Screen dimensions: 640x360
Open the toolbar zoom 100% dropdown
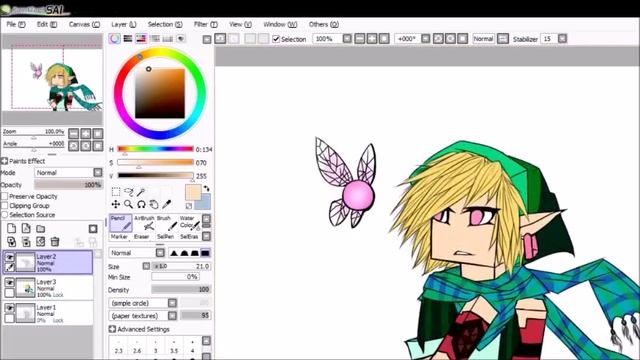click(347, 39)
